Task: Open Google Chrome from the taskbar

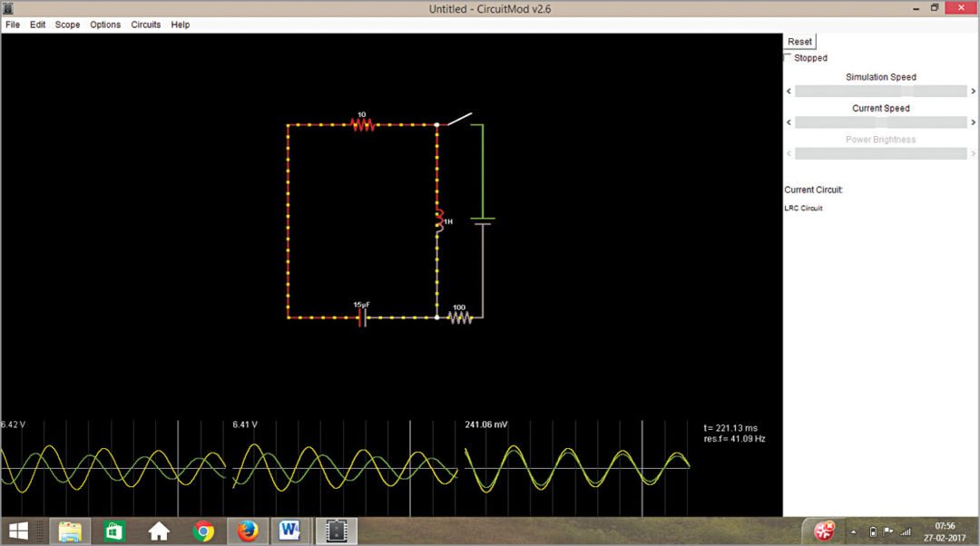Action: coord(203,531)
